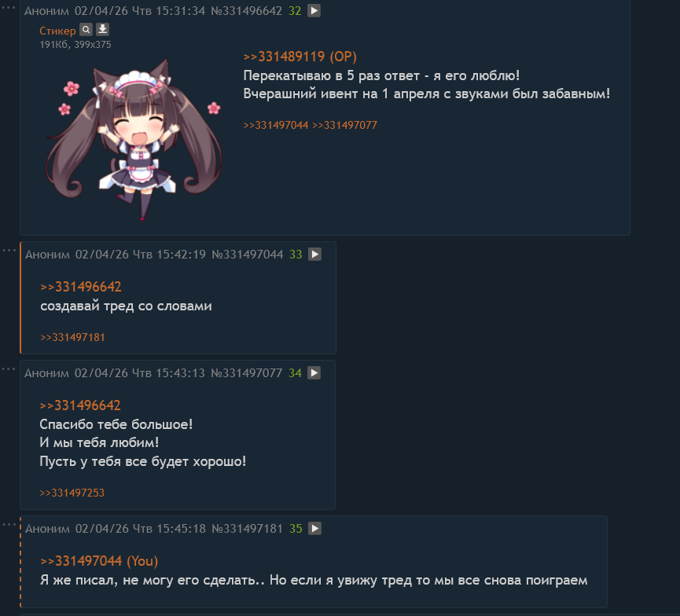Expand the catgirl maid sticker thumbnail

pyautogui.click(x=134, y=139)
